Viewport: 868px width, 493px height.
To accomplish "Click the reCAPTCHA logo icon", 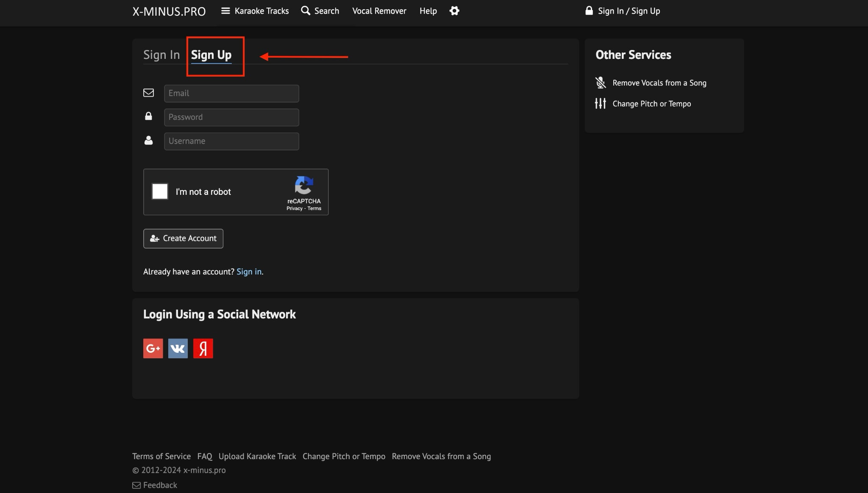I will coord(304,186).
